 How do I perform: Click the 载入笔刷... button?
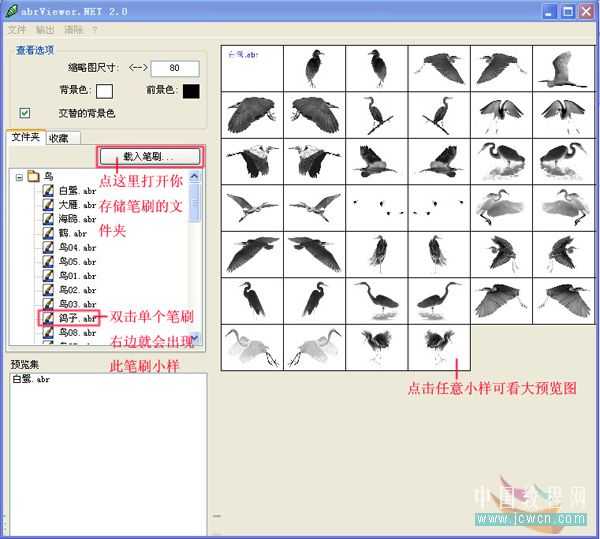pos(150,156)
